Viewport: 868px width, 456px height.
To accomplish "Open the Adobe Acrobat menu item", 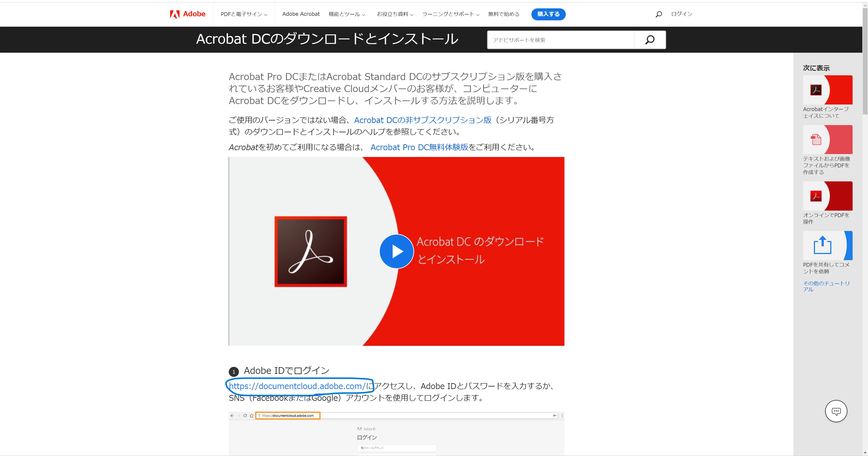I will (301, 14).
